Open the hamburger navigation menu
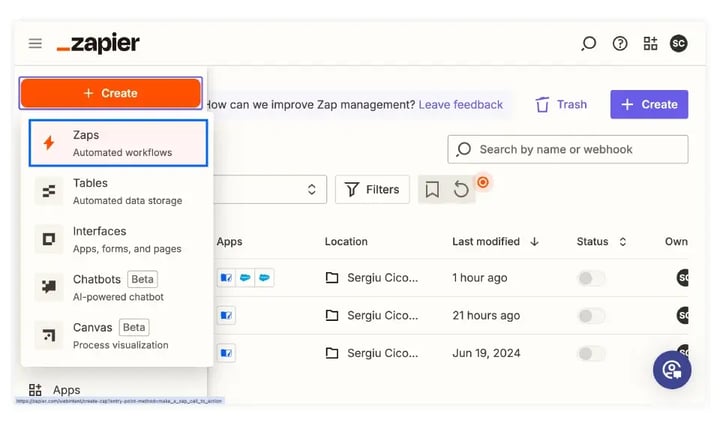 click(35, 44)
